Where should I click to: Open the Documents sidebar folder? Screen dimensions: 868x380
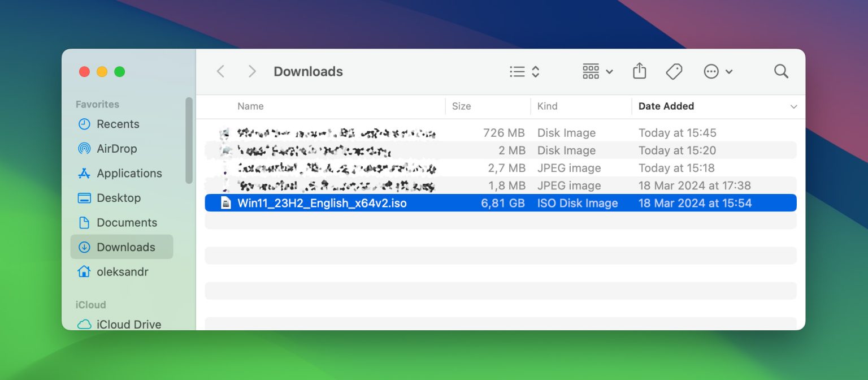pyautogui.click(x=127, y=222)
